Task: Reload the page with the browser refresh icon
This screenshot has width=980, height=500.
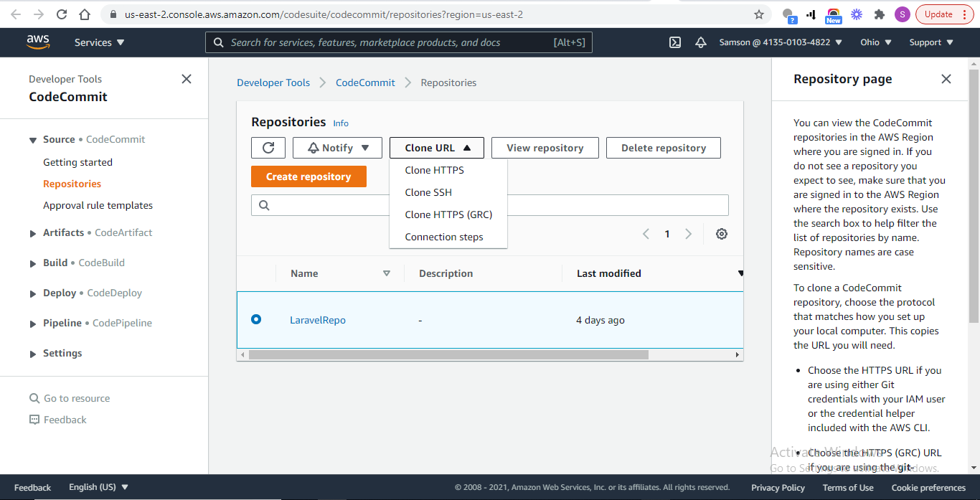Action: pyautogui.click(x=61, y=13)
